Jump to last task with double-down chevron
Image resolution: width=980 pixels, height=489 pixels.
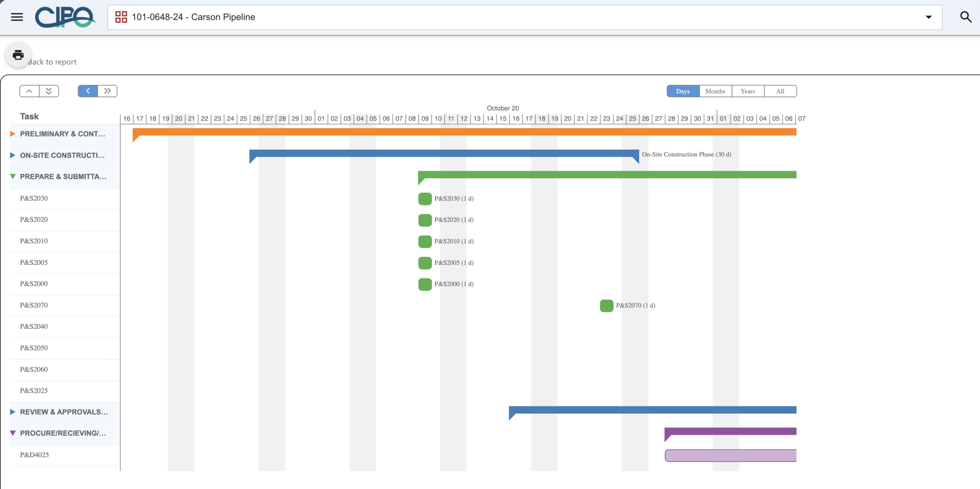tap(49, 91)
